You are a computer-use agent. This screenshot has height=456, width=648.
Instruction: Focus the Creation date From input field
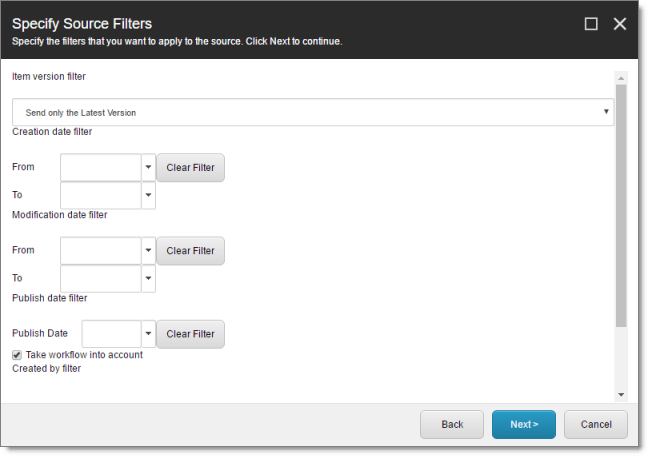point(101,167)
